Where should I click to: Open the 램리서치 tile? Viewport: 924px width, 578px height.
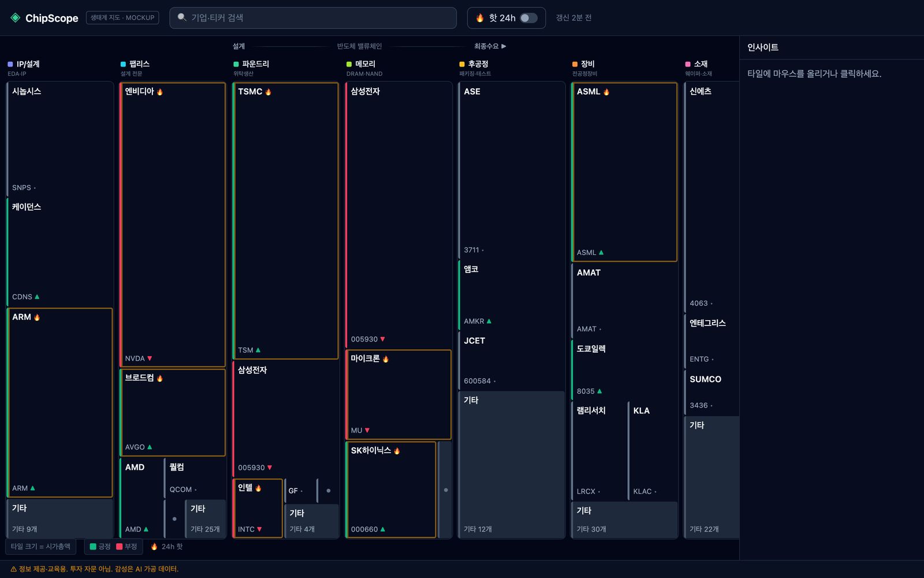pyautogui.click(x=599, y=451)
